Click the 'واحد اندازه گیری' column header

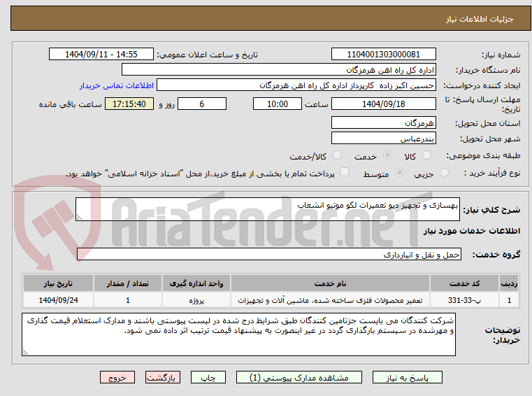(196, 283)
